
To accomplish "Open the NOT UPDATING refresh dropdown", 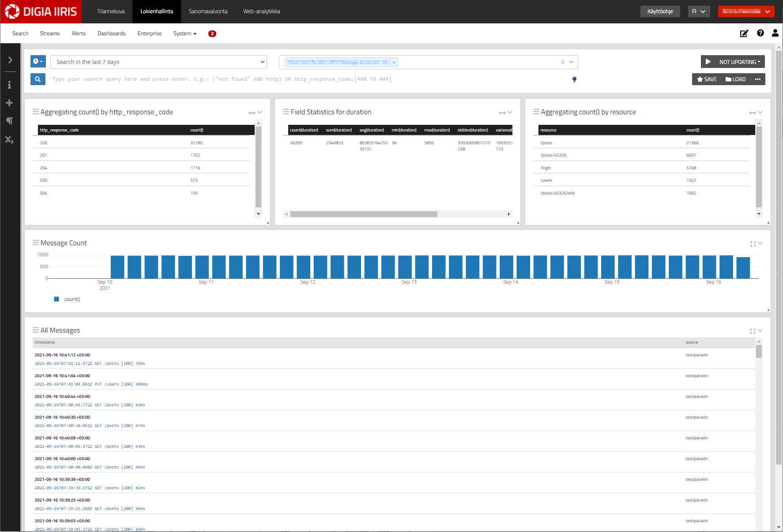I will pos(740,62).
